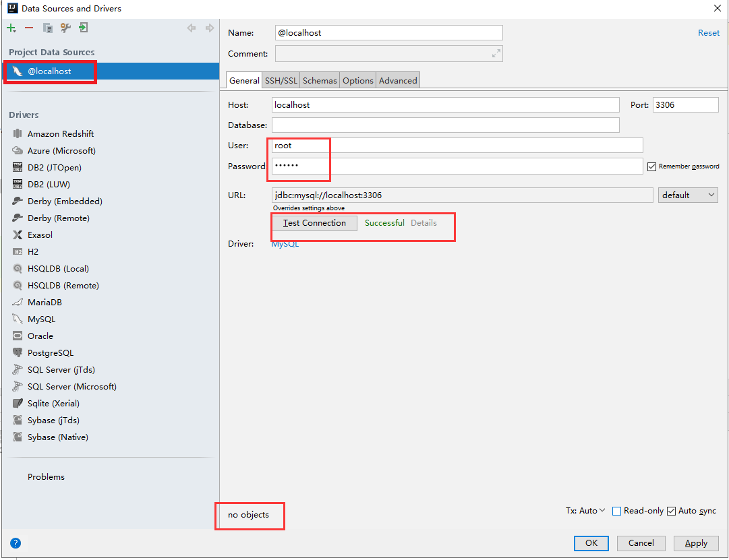Click the import data source icon

(x=84, y=28)
